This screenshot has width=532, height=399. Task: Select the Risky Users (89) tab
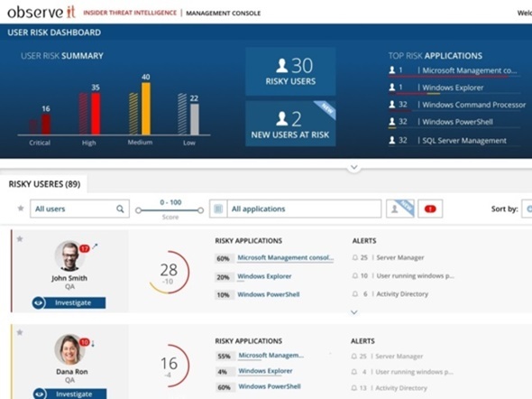pyautogui.click(x=44, y=184)
